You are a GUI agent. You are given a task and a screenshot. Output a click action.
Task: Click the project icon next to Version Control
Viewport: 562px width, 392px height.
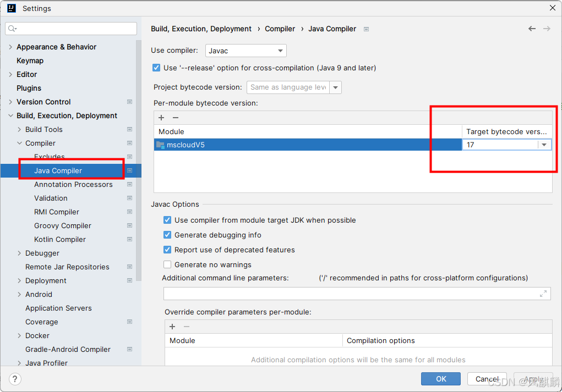coord(130,102)
